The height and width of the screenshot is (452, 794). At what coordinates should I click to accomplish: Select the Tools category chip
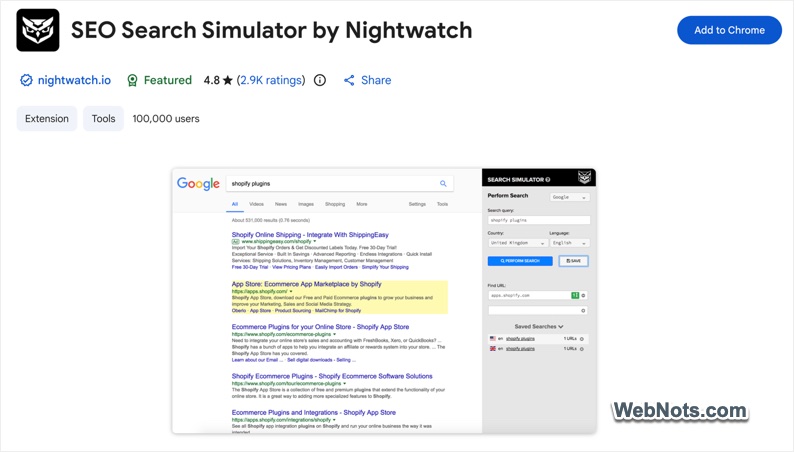(x=103, y=118)
